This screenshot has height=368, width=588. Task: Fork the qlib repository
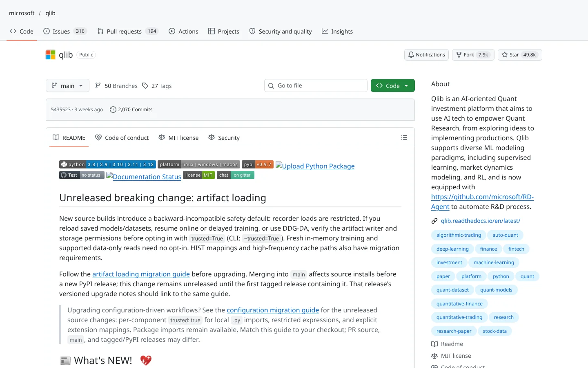point(473,55)
